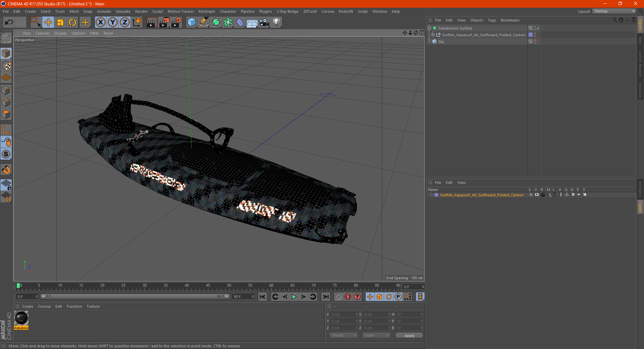Viewport: 644px width, 349px height.
Task: Open the Scale mode dropdown
Action: [376, 335]
